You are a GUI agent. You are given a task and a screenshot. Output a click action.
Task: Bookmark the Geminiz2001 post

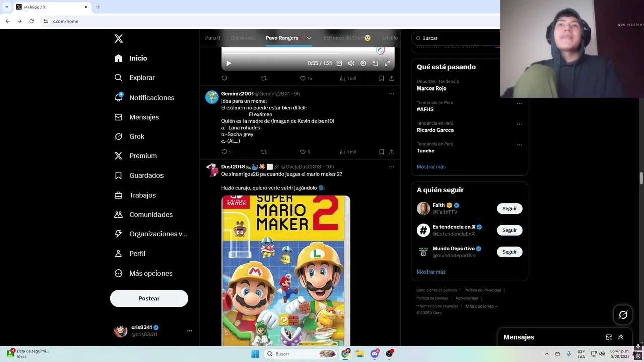(x=382, y=152)
